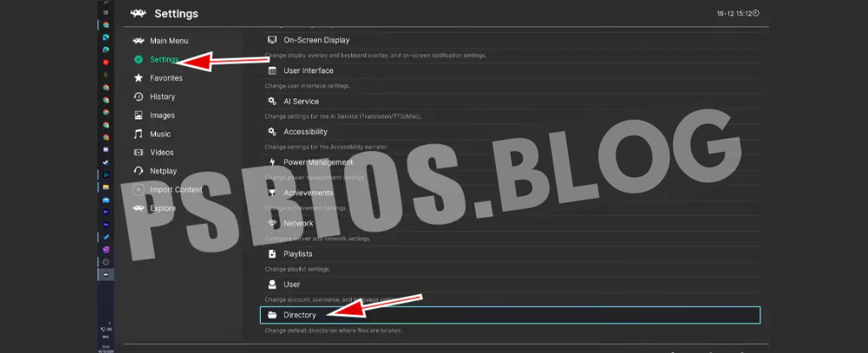This screenshot has height=353, width=868.
Task: Open the Favorites star icon
Action: tap(139, 78)
